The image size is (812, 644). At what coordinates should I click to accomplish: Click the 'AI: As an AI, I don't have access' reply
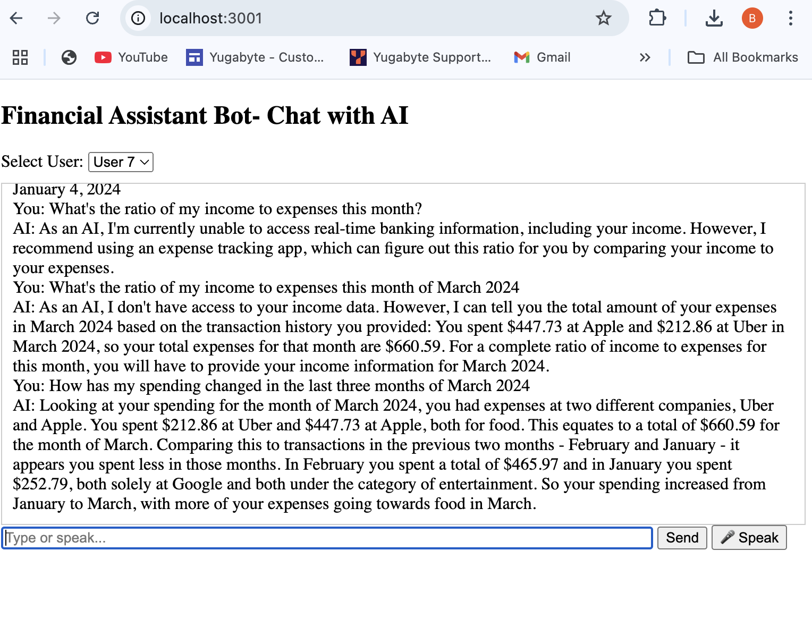pos(399,336)
